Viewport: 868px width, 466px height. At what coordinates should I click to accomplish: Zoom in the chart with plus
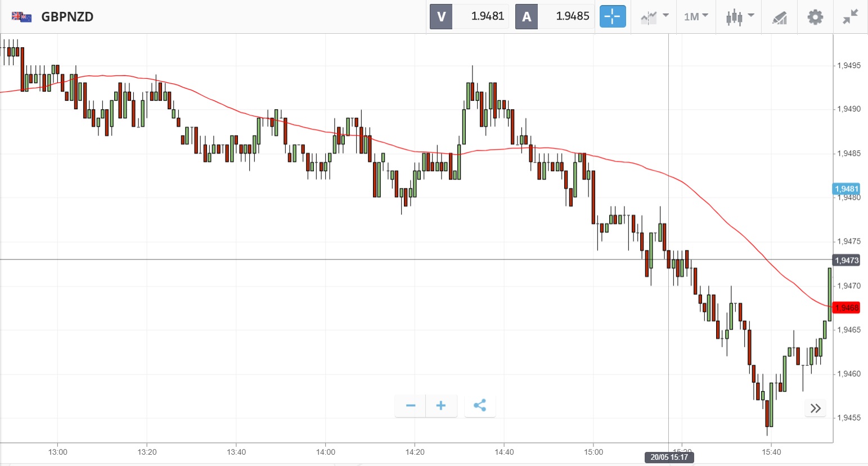point(441,406)
